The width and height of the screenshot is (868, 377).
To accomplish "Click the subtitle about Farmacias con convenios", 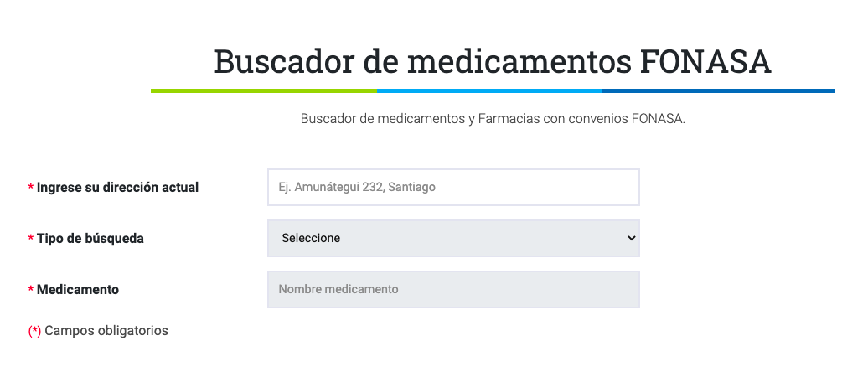I will pyautogui.click(x=493, y=119).
